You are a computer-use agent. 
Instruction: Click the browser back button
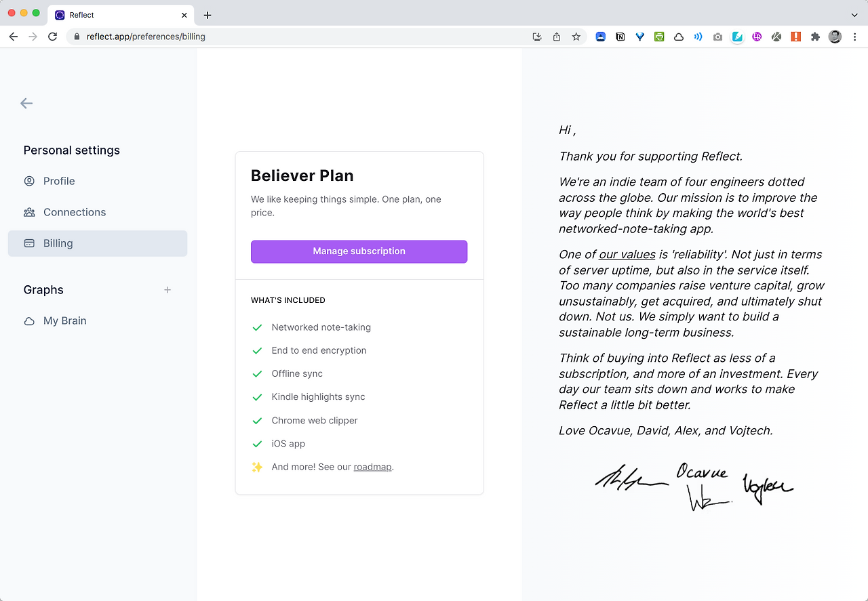(14, 37)
